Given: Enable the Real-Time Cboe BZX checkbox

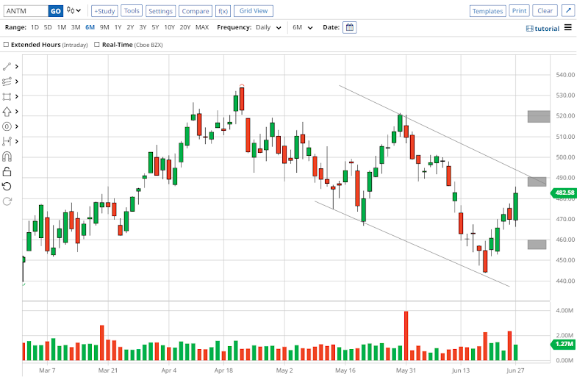Looking at the screenshot, I should click(x=96, y=45).
